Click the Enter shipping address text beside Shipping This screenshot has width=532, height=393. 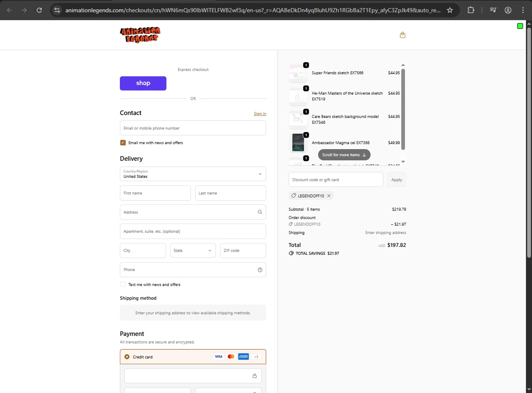pyautogui.click(x=386, y=233)
